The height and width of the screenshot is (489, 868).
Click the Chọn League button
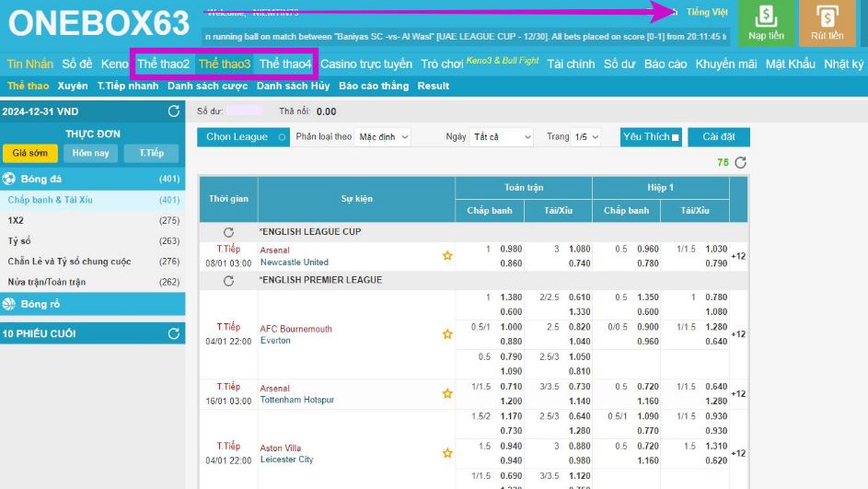click(x=243, y=137)
